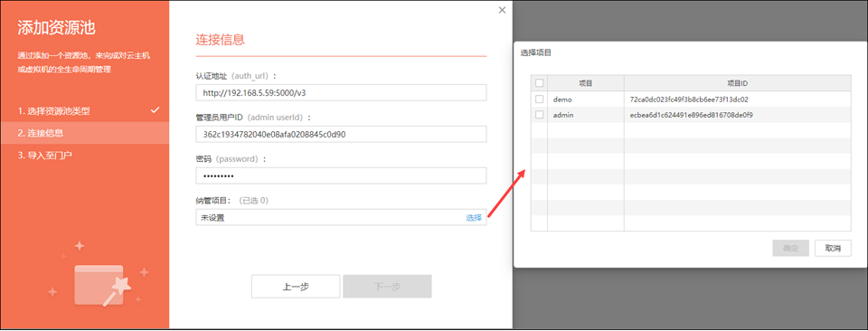Check the admin project checkbox

pos(539,115)
